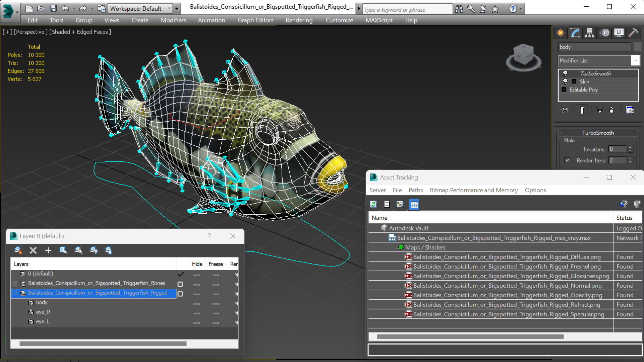644x362 pixels.
Task: Add new layer with plus icon
Action: pos(48,250)
